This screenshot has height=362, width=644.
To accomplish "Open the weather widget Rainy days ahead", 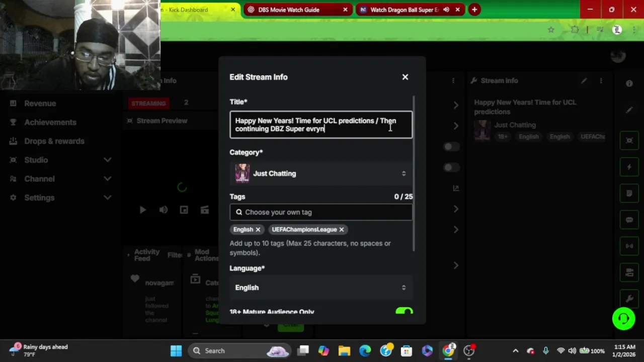I will (39, 350).
